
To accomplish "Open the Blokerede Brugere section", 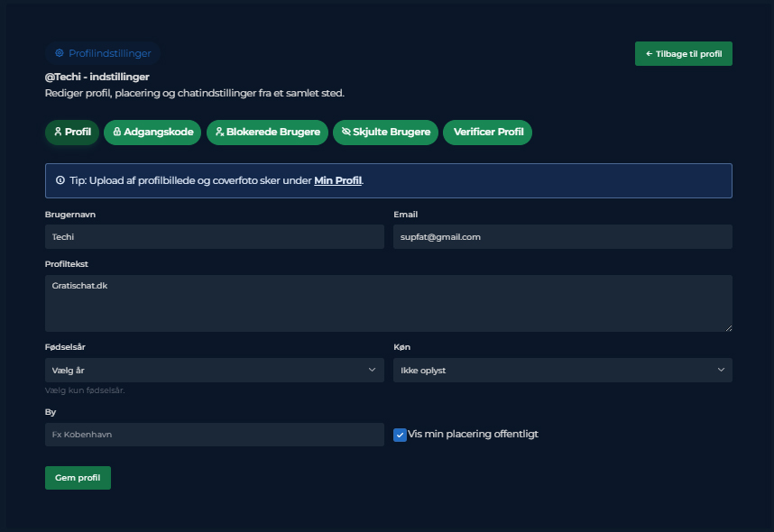I will [267, 132].
